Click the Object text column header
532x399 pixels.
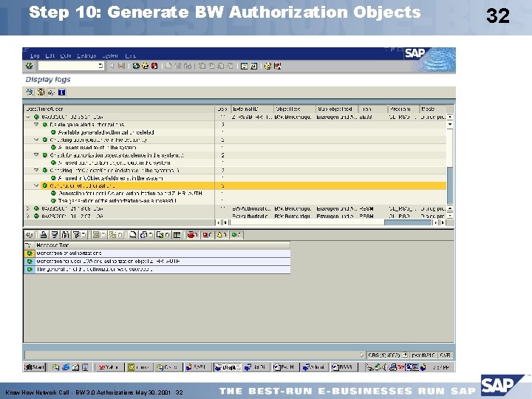coord(295,109)
